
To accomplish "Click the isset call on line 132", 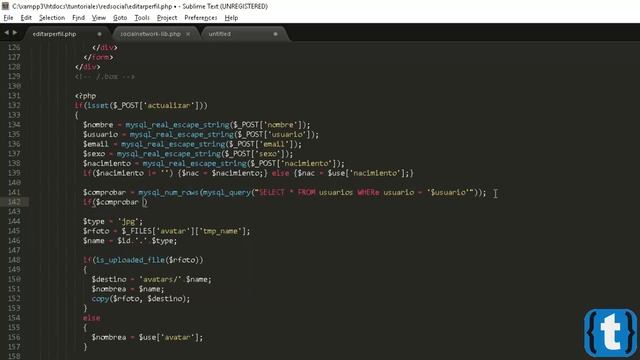I will point(98,106).
